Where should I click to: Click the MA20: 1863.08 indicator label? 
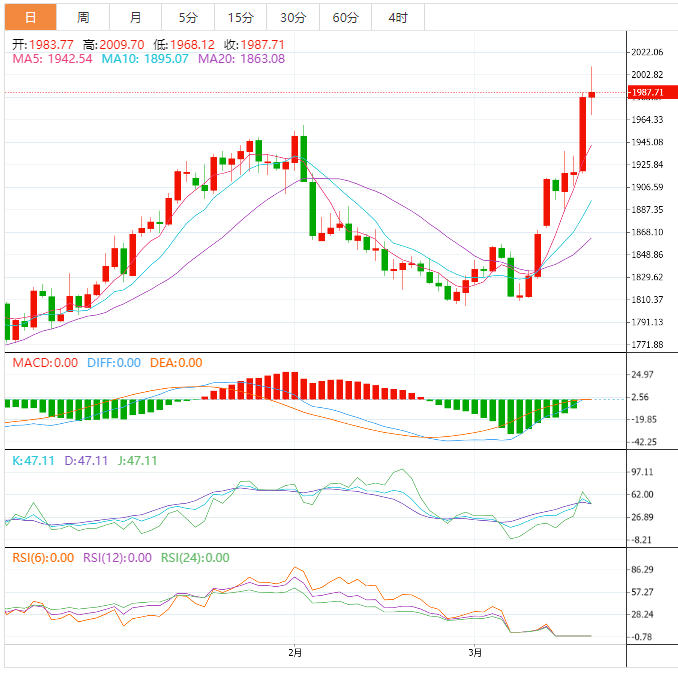pyautogui.click(x=241, y=59)
